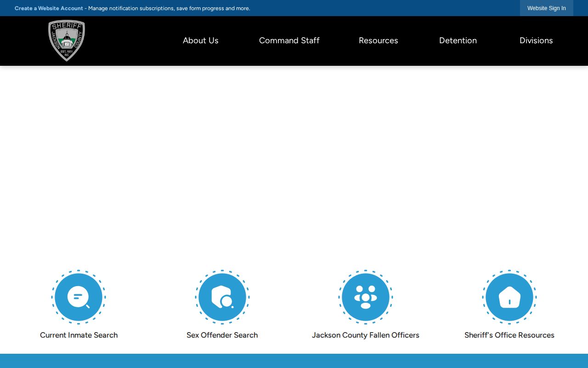Click the Sheriff's Office Resources label
The height and width of the screenshot is (368, 588).
pyautogui.click(x=509, y=335)
